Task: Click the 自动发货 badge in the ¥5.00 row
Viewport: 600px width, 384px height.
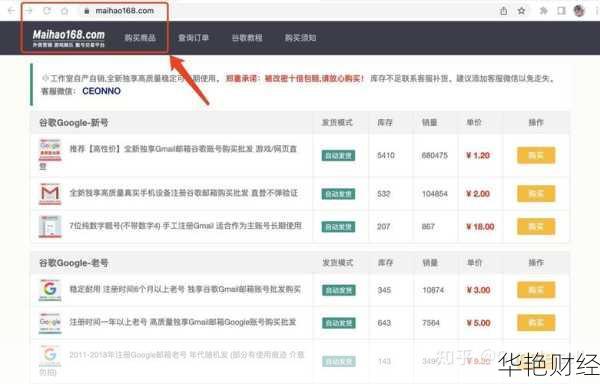Action: [339, 323]
